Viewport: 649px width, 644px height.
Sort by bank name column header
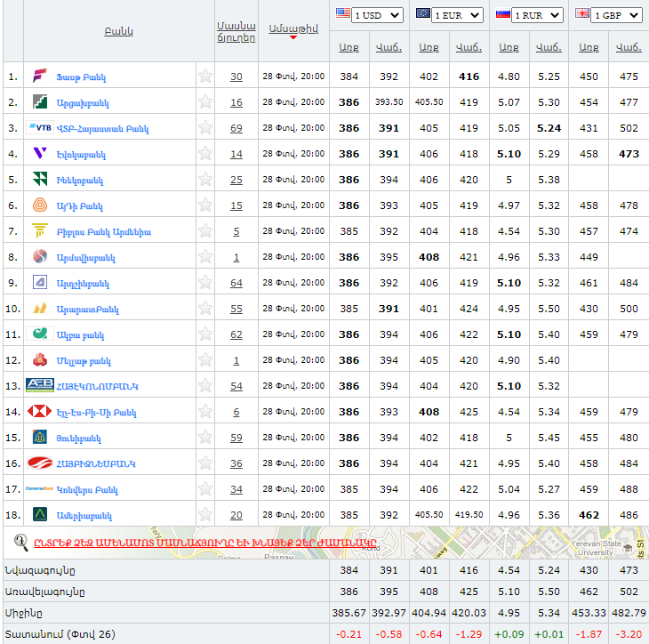click(119, 31)
